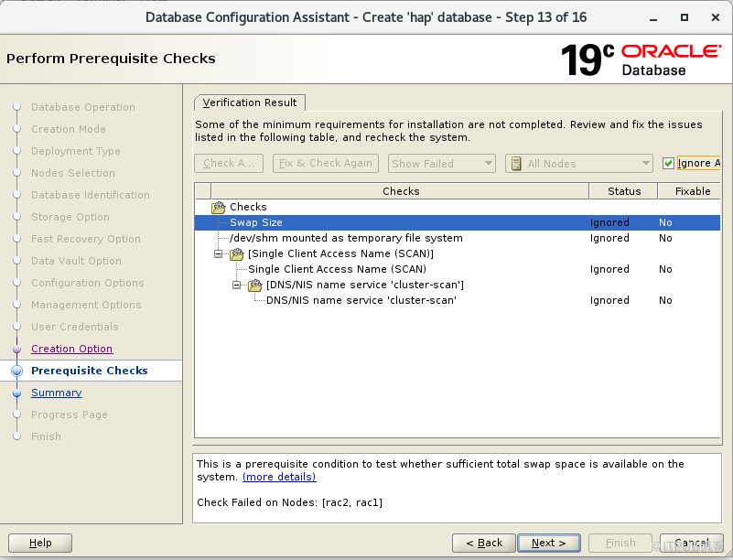The width and height of the screenshot is (733, 560).
Task: Click the Data Vault Option step label
Action: [76, 261]
